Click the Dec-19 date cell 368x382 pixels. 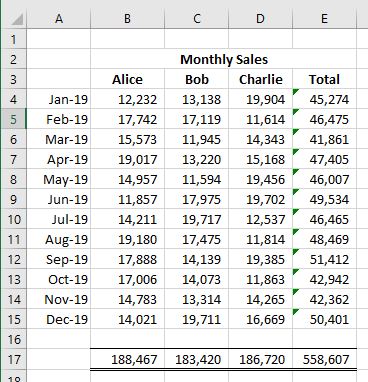coord(59,319)
